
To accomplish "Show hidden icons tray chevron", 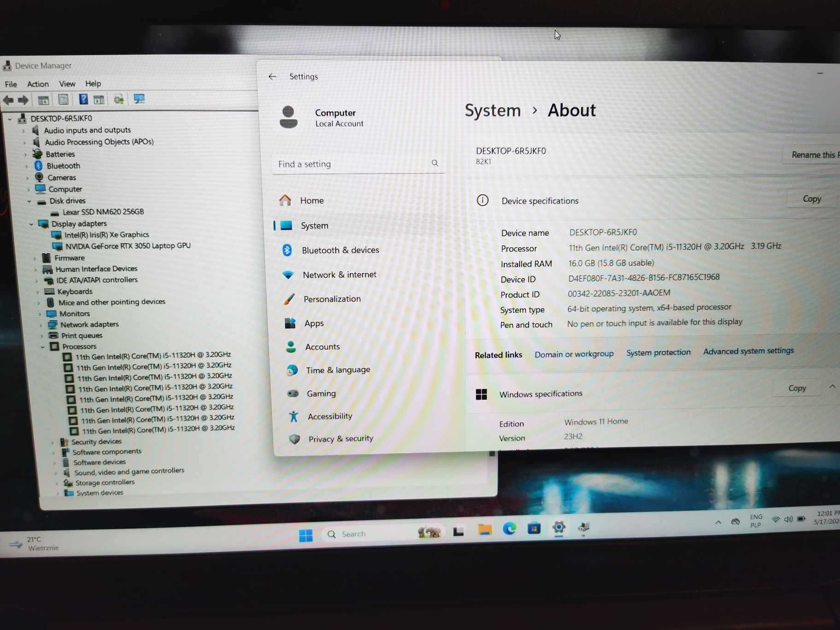I will (718, 522).
